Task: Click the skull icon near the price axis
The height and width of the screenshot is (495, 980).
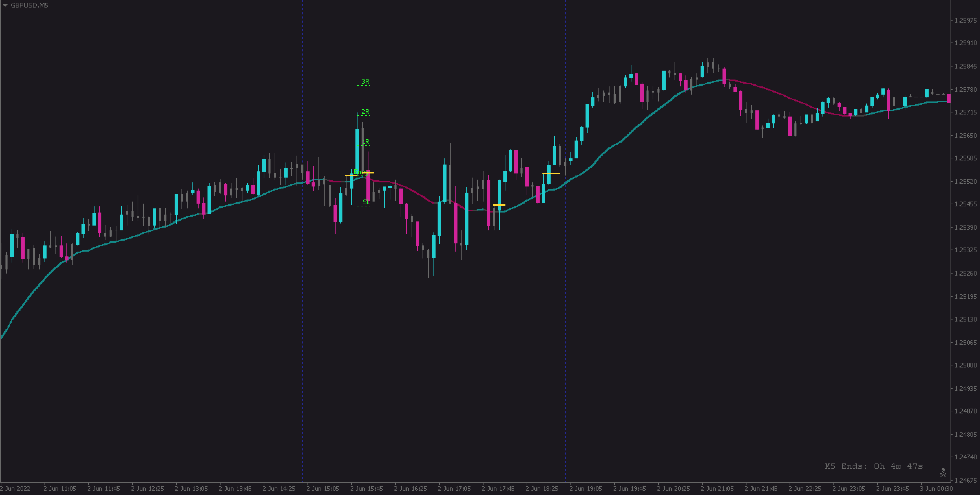Action: (943, 472)
